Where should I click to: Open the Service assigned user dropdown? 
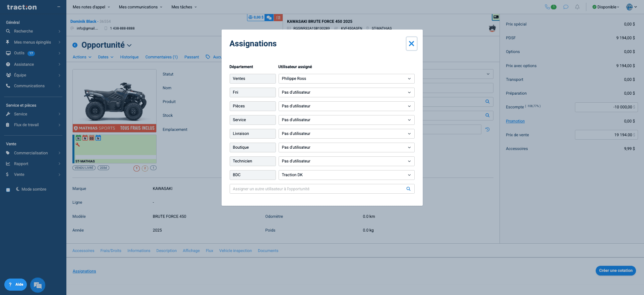[346, 120]
